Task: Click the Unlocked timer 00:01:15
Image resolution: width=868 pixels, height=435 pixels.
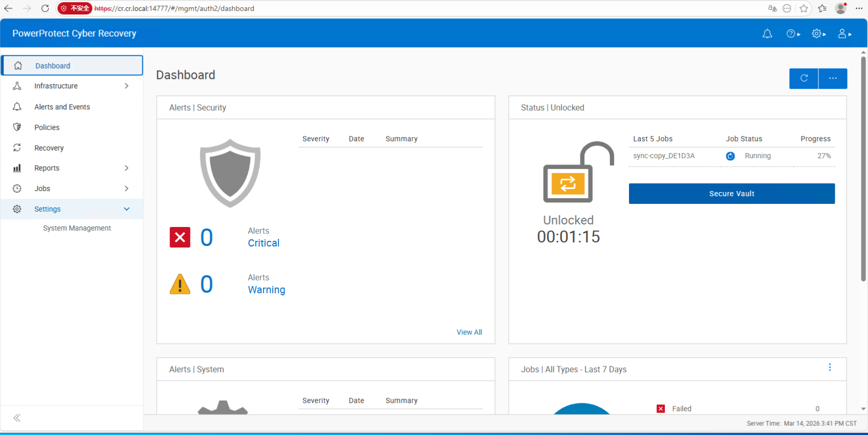Action: point(568,237)
